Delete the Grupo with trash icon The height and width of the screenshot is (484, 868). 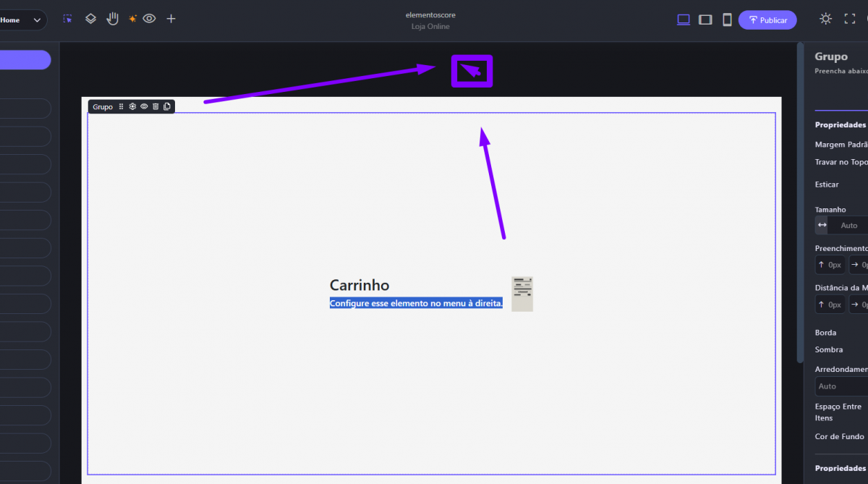(x=156, y=107)
